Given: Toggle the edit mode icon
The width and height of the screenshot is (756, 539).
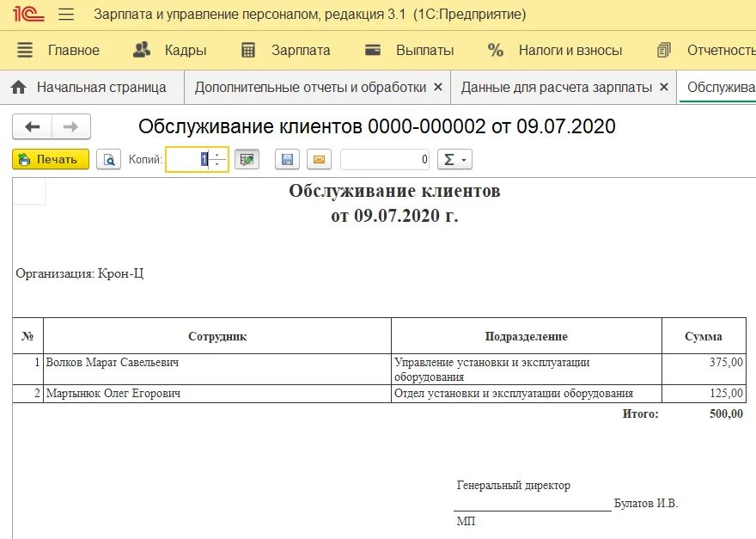Looking at the screenshot, I should (x=247, y=159).
